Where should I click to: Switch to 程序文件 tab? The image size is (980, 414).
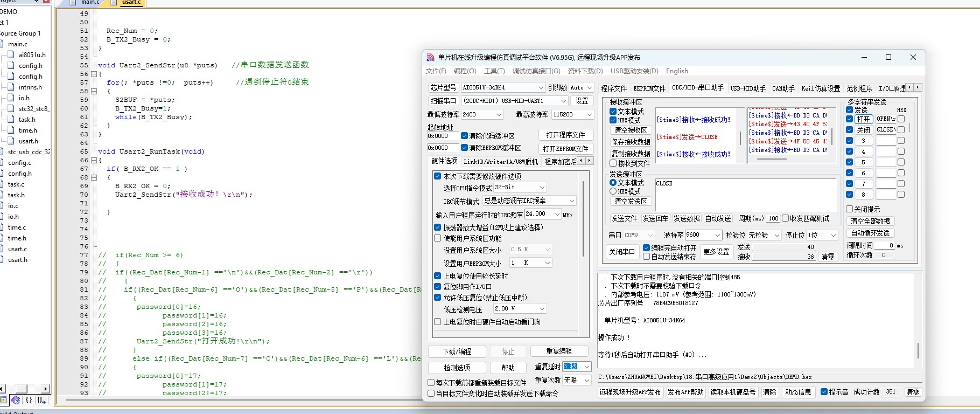coord(614,88)
